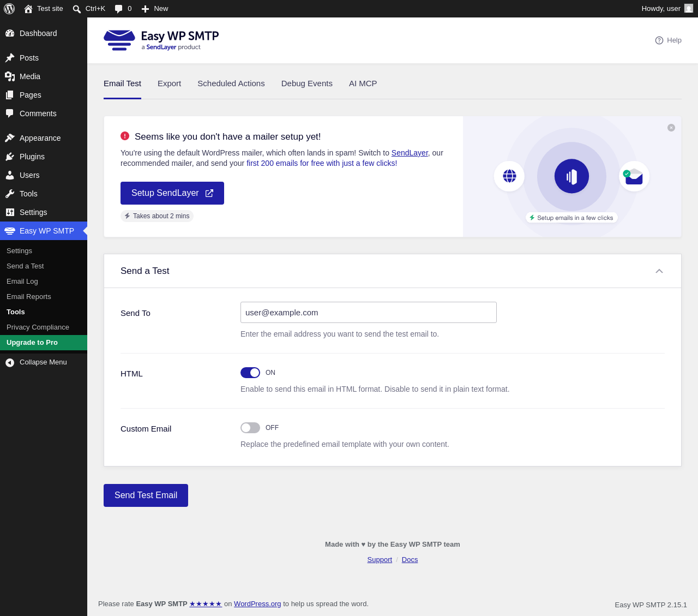Click the globe icon in banner illustration

509,176
